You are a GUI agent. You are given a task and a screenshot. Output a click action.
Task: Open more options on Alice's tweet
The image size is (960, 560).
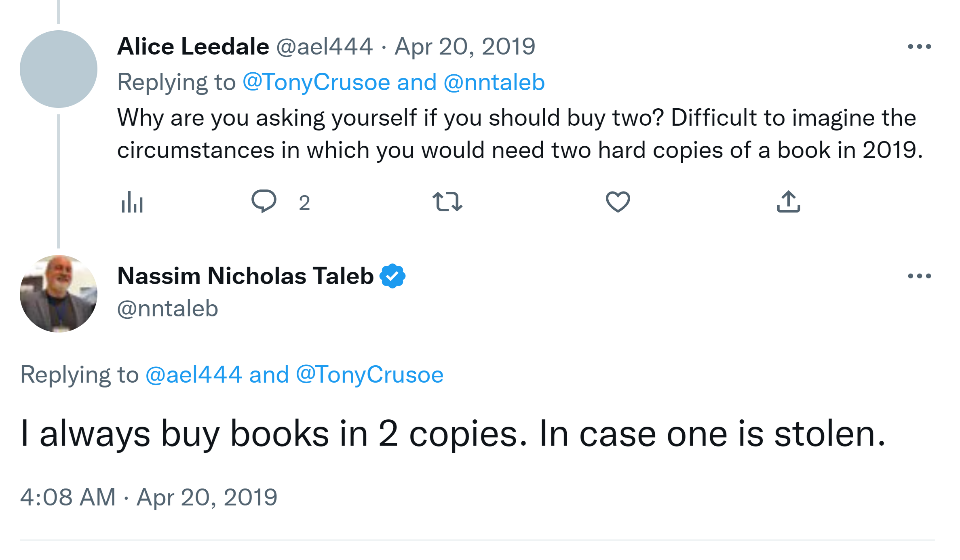coord(919,47)
